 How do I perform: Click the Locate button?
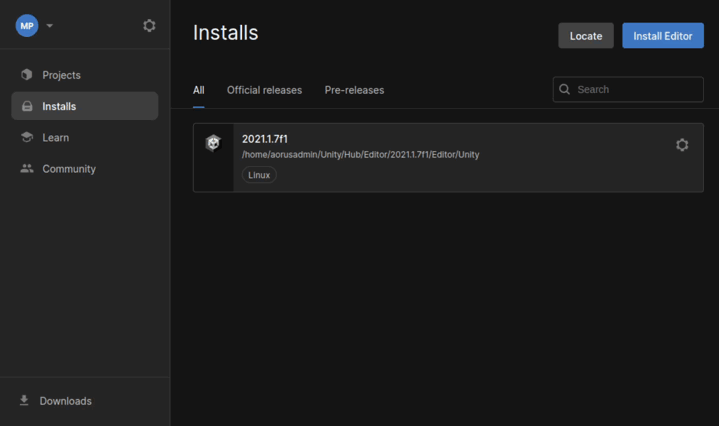click(586, 36)
